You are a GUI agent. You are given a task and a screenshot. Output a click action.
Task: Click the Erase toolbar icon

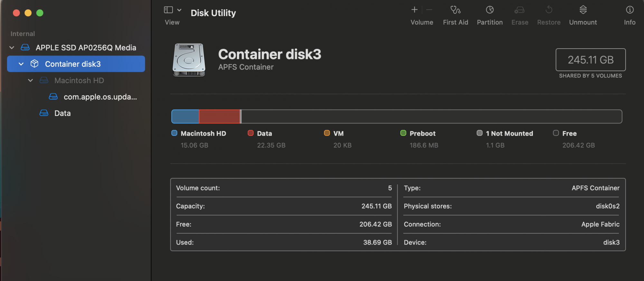[x=519, y=10]
